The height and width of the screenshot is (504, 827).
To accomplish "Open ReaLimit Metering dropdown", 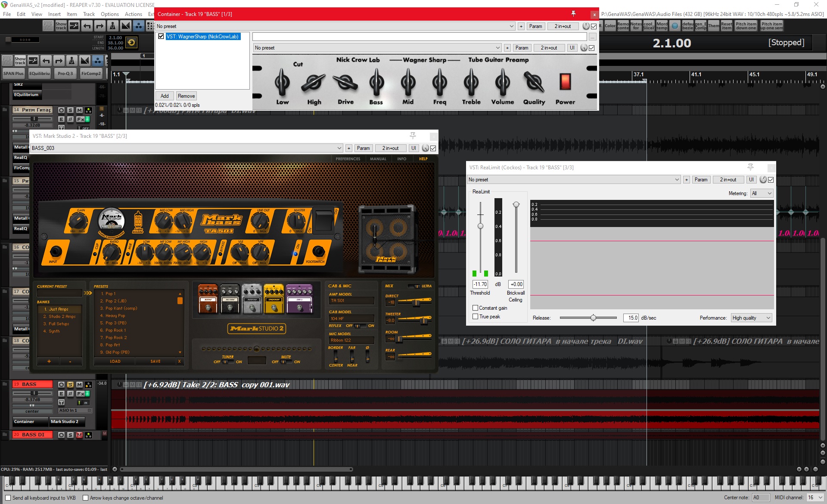I will [x=762, y=193].
